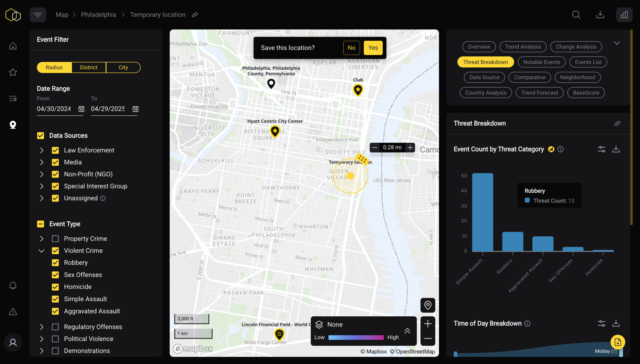Collapse the Violent Crime category
The image size is (640, 364).
tap(41, 251)
